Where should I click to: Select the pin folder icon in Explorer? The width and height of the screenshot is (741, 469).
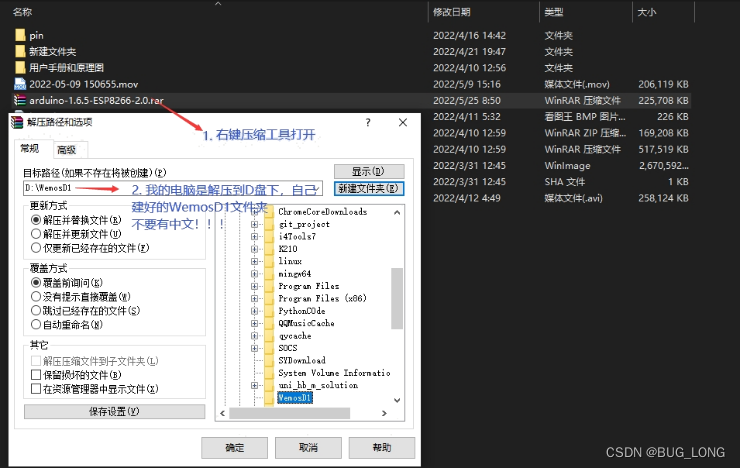(x=20, y=35)
